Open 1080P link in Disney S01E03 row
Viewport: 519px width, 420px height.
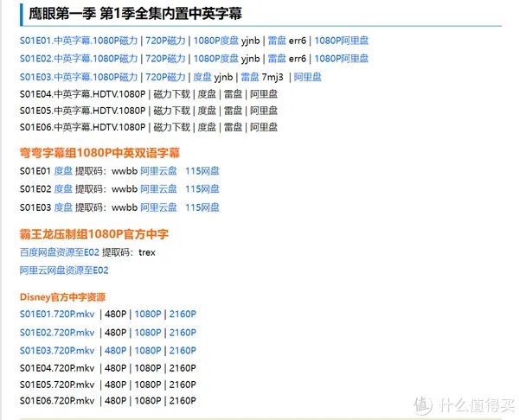[x=148, y=350]
